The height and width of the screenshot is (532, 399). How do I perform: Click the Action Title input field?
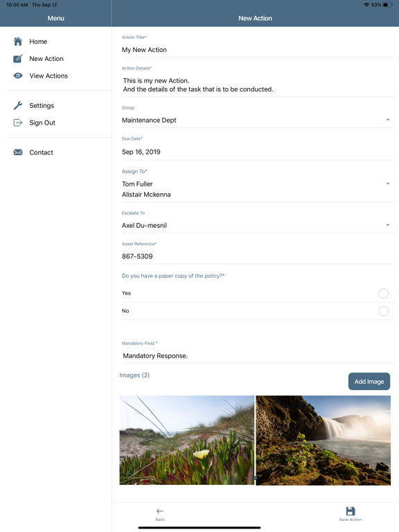(x=258, y=50)
